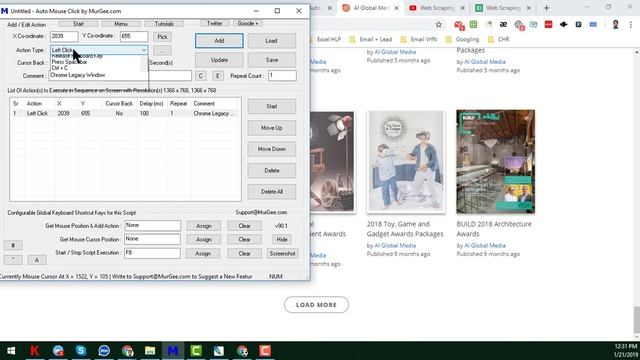Viewport: 640px width, 360px height.
Task: Click the Save script button
Action: (271, 60)
